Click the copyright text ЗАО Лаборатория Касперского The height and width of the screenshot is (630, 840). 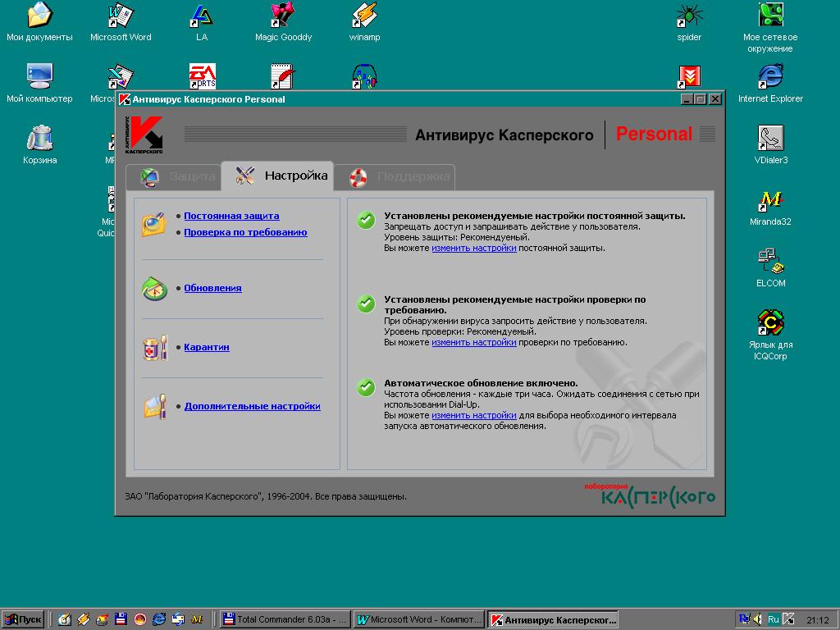point(266,496)
